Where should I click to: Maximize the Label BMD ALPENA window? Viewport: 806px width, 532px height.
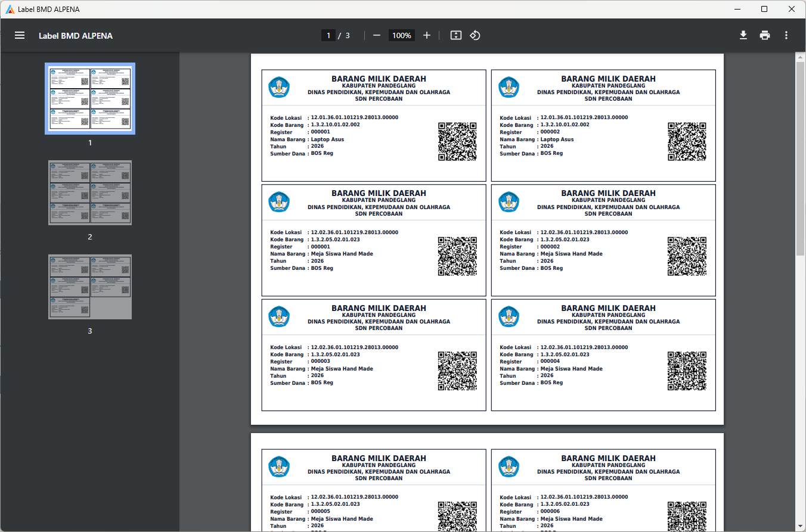[x=764, y=9]
